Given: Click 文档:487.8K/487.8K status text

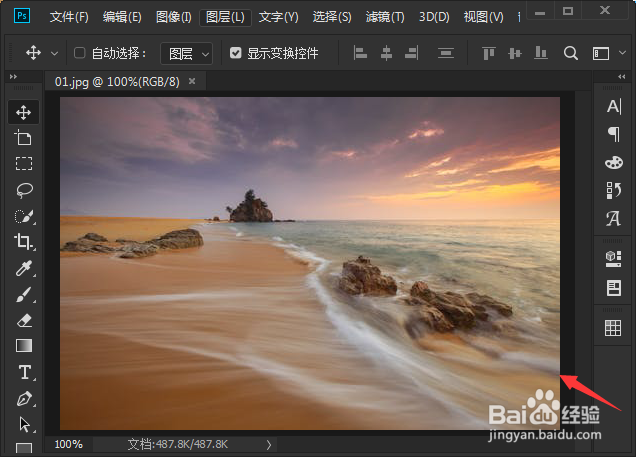Looking at the screenshot, I should [178, 444].
